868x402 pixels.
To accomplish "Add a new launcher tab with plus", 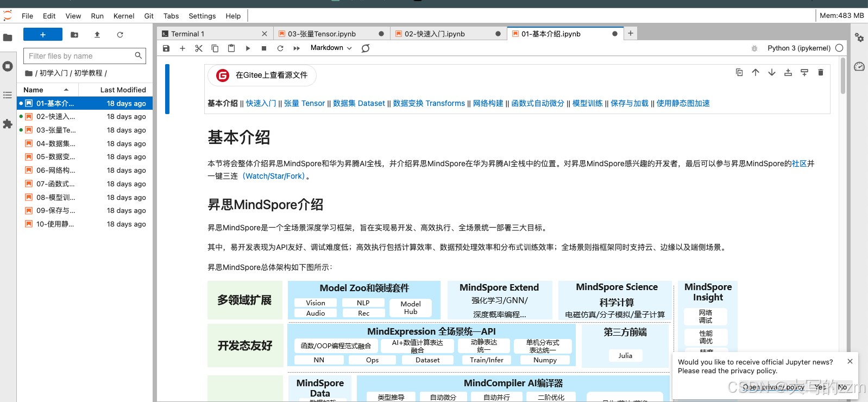I will [631, 34].
